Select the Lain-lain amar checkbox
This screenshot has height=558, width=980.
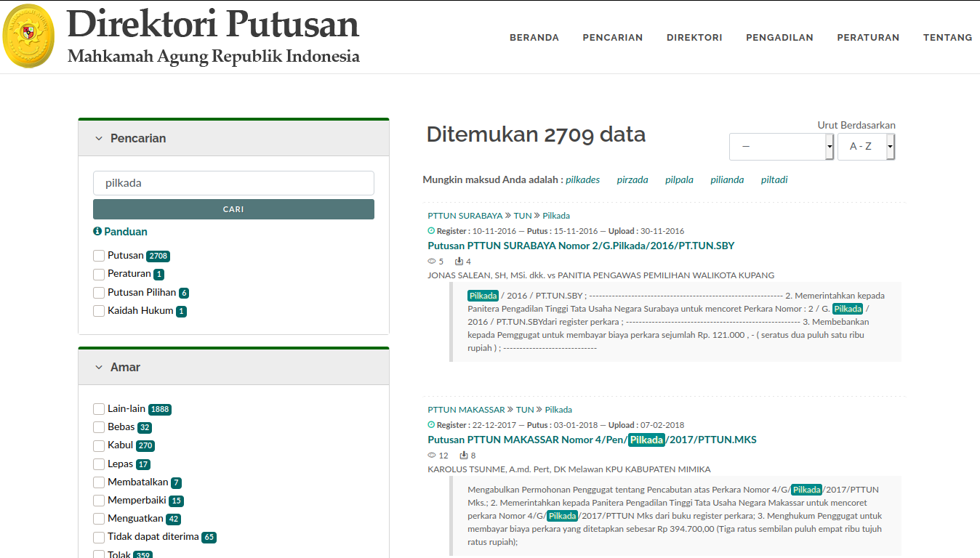pyautogui.click(x=99, y=409)
